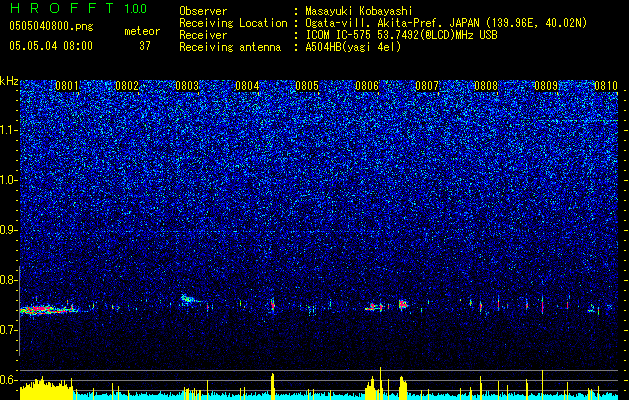Select the antenna text A504HB(yagi 4el)
629x400 pixels.
[353, 47]
